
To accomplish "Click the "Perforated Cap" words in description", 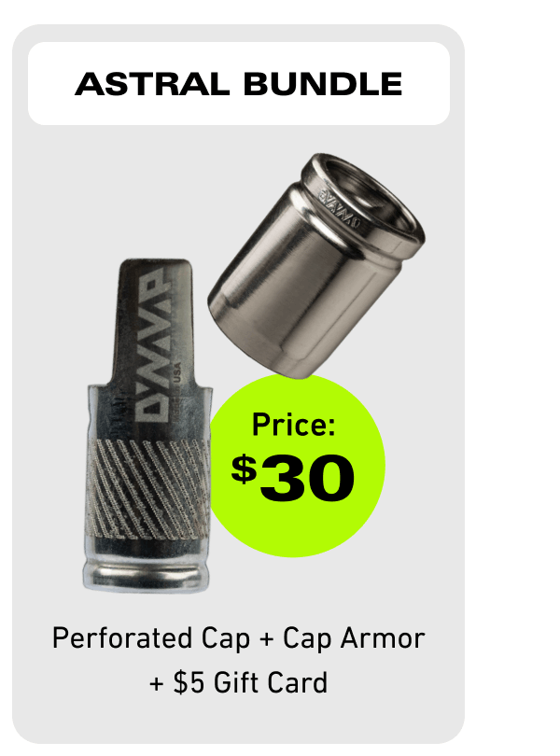I will [151, 638].
